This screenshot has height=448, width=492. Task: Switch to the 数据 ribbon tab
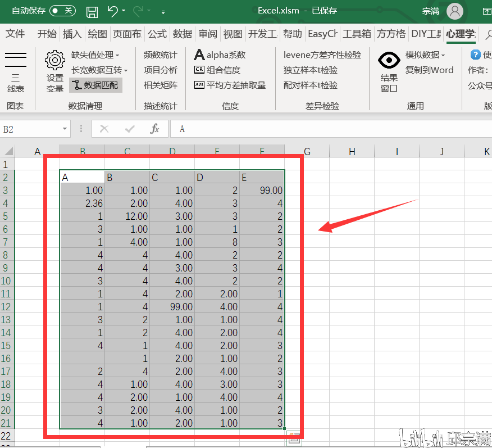(x=183, y=34)
